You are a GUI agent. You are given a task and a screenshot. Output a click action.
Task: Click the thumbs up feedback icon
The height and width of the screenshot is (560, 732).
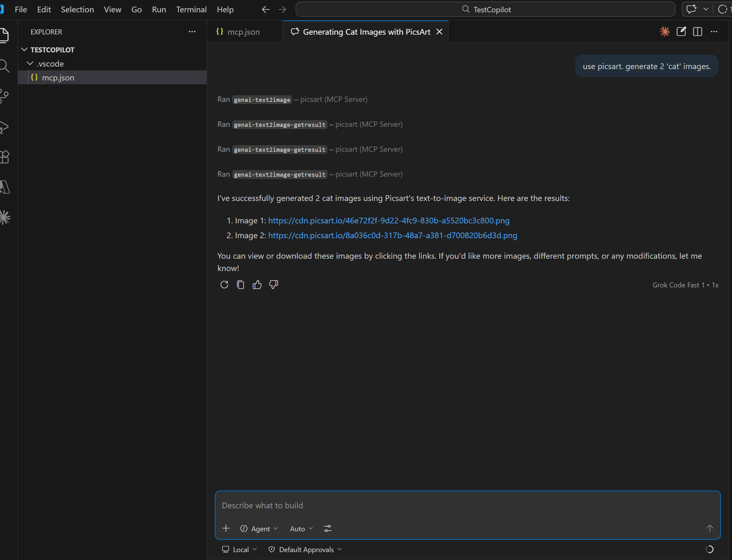coord(257,285)
